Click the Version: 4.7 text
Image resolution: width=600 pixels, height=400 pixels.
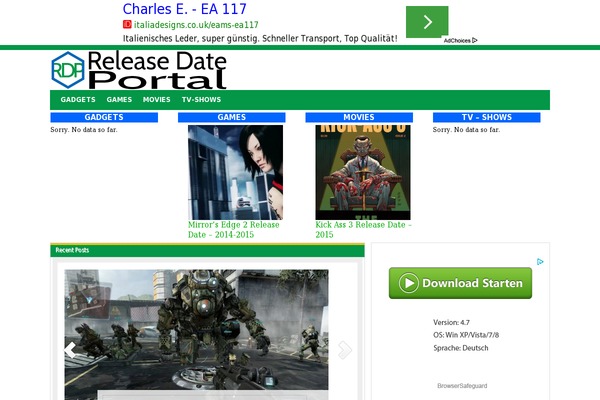pyautogui.click(x=452, y=322)
